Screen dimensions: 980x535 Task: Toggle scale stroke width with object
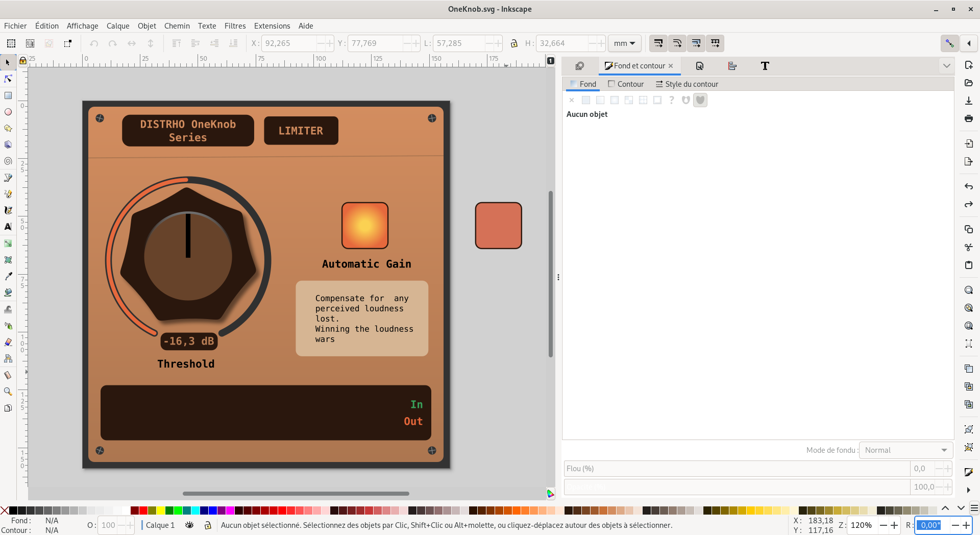click(x=658, y=43)
